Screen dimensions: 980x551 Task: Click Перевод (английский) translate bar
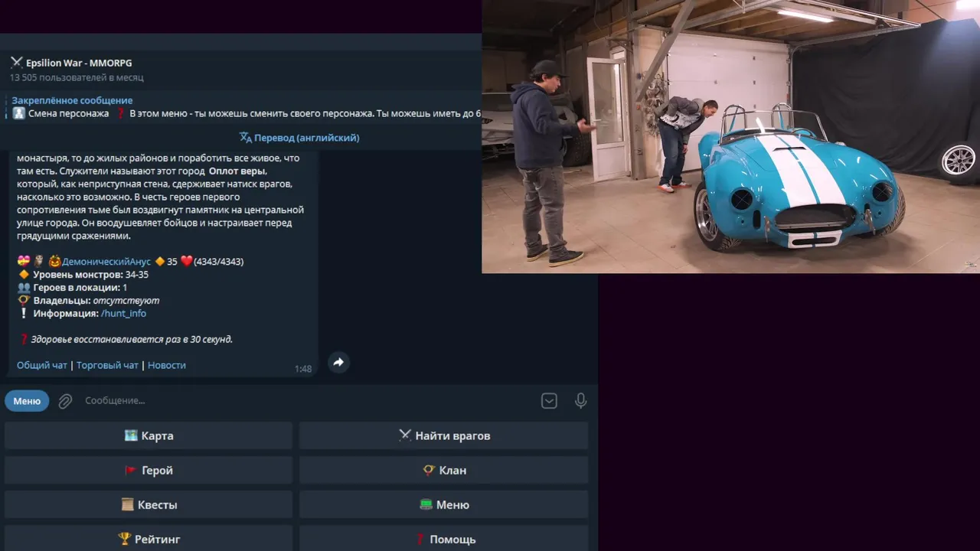tap(299, 138)
